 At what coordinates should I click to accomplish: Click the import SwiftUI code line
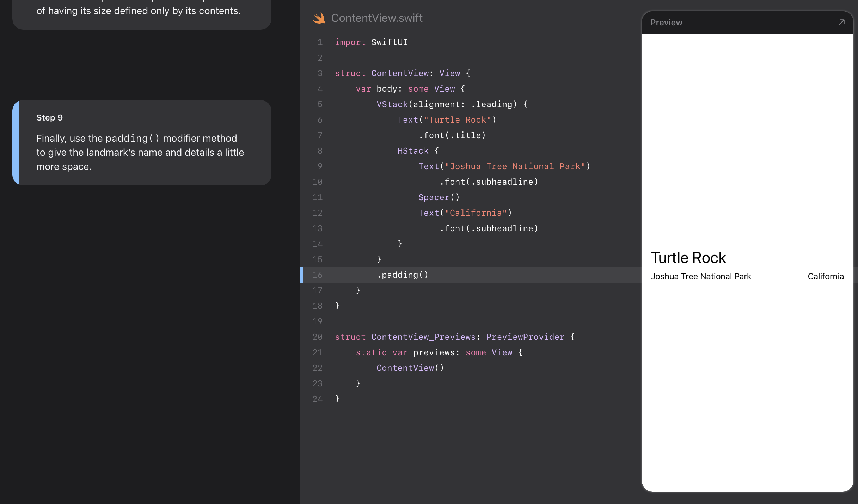371,42
